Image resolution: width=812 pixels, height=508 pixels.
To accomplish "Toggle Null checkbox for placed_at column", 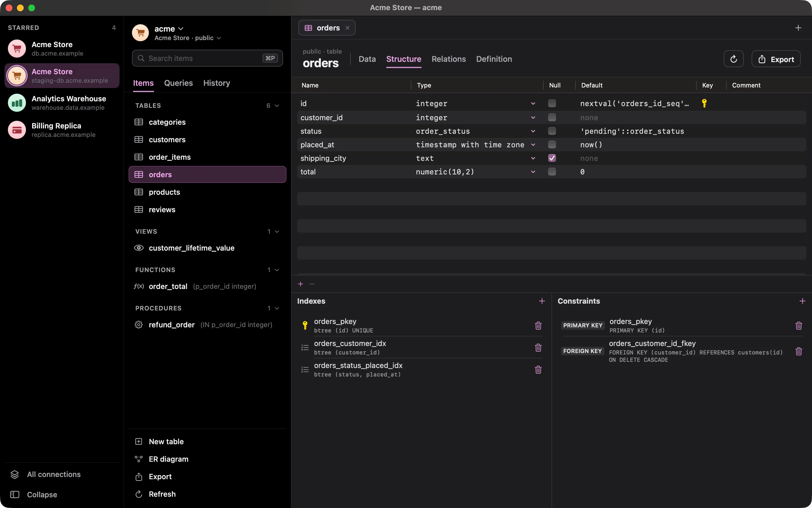I will point(552,145).
